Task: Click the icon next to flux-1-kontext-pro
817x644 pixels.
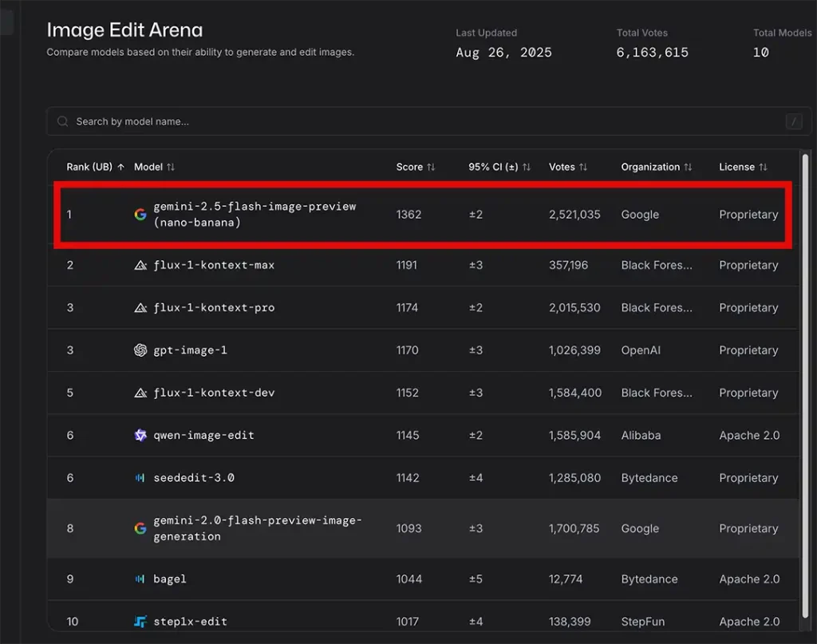Action: click(140, 308)
